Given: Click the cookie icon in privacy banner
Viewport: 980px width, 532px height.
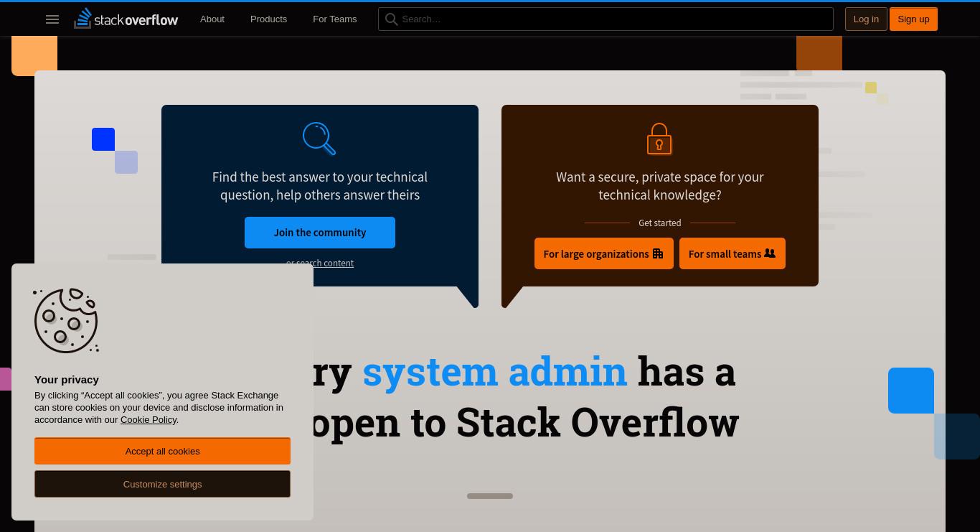Looking at the screenshot, I should (66, 321).
